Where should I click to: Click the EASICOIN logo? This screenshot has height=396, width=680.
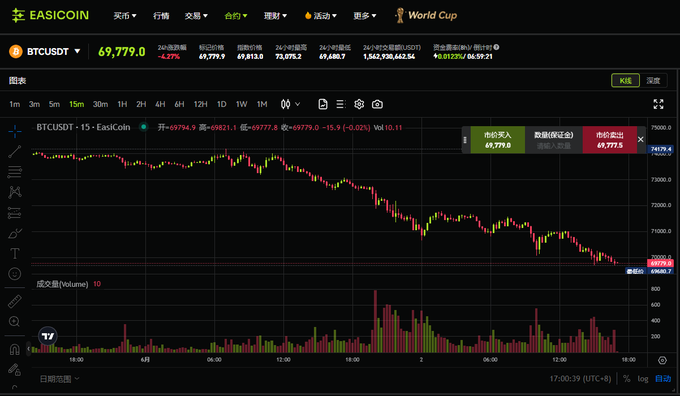(x=50, y=16)
